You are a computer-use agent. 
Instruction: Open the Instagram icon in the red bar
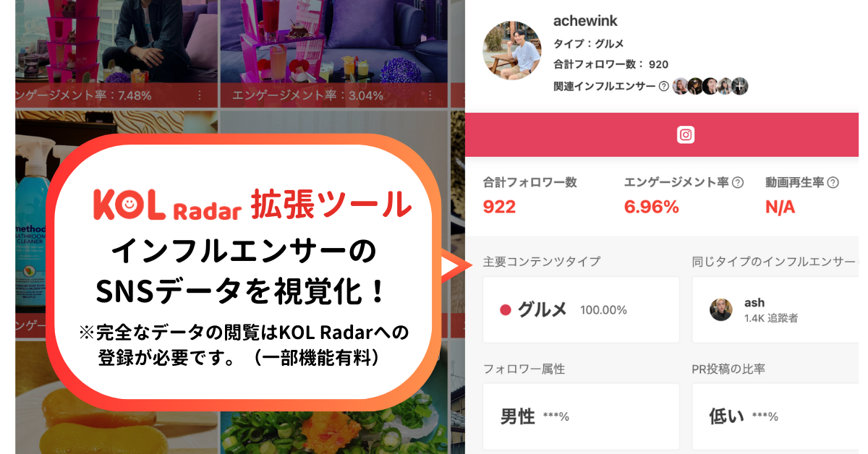[x=686, y=134]
